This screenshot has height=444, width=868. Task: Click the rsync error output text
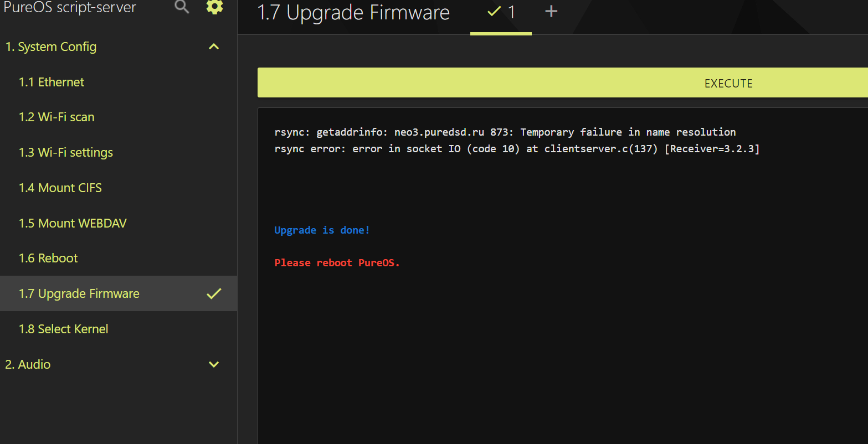click(516, 148)
